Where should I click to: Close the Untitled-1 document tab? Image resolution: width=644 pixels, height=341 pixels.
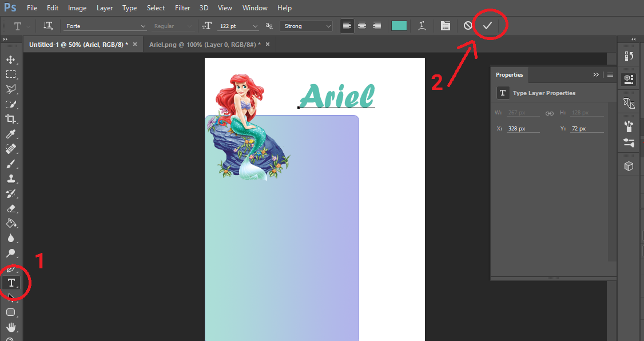135,44
